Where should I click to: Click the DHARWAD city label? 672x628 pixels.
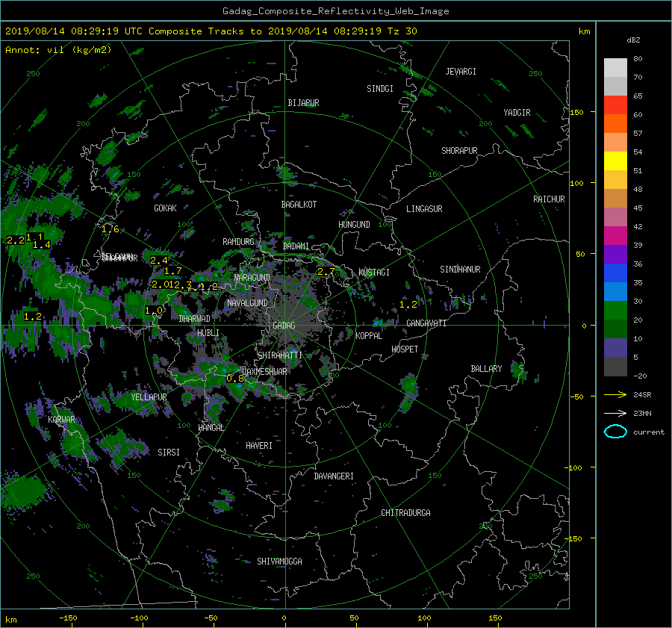point(195,319)
